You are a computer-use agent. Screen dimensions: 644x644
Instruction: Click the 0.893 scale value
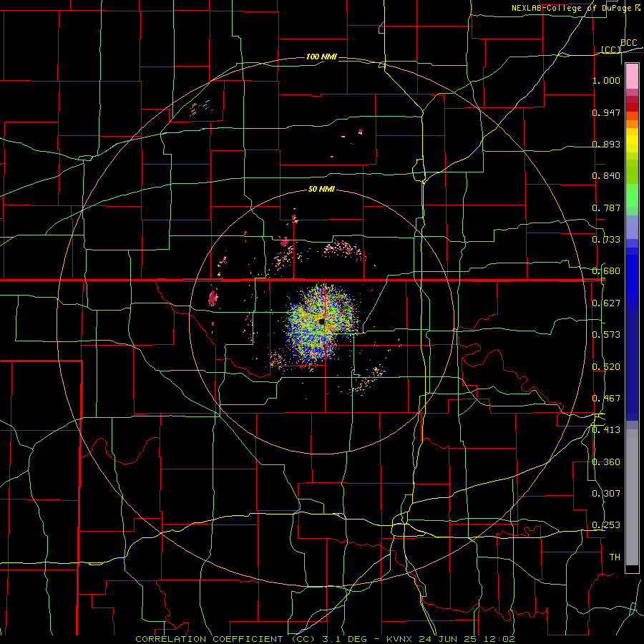[606, 144]
